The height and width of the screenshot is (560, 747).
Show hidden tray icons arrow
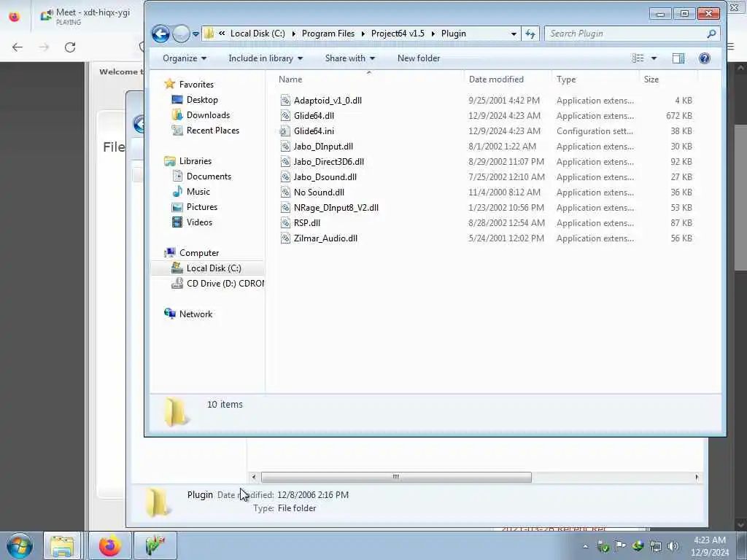(586, 547)
